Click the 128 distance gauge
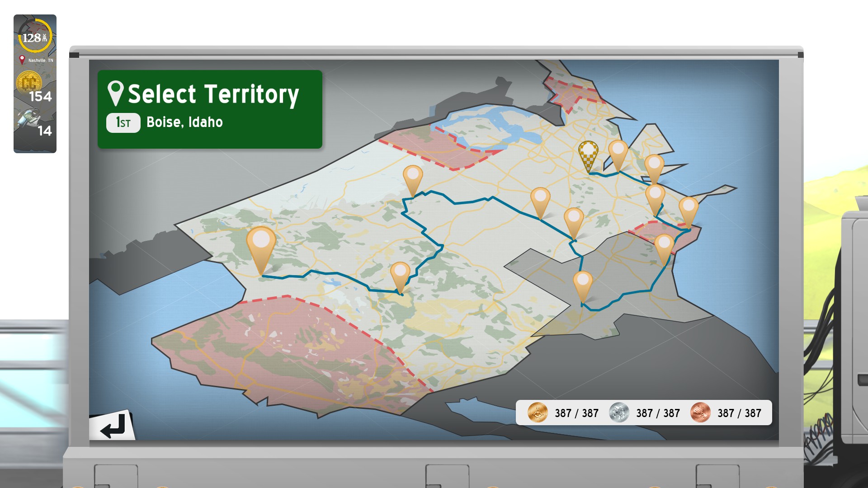 coord(35,36)
